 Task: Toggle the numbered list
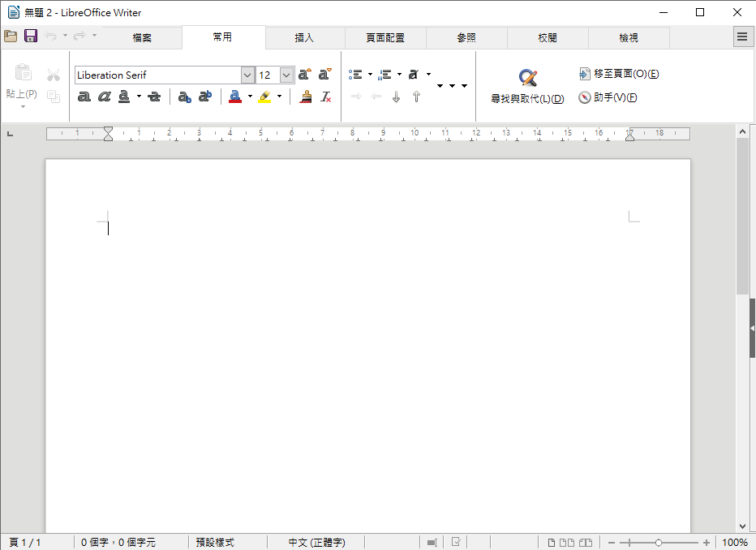(384, 75)
